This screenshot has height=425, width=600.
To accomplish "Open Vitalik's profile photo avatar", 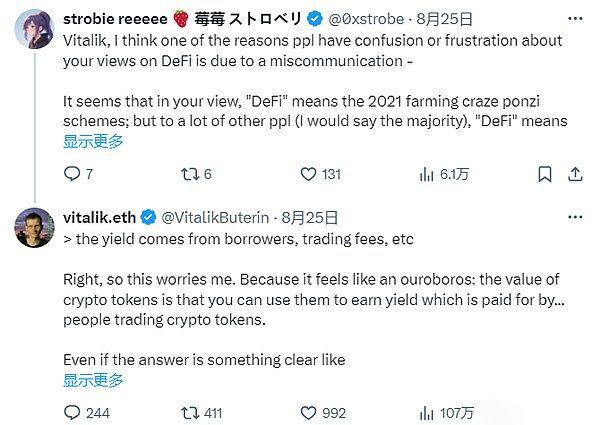I will click(34, 228).
